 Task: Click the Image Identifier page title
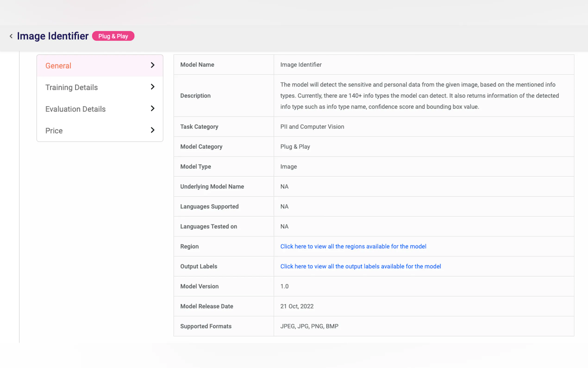coord(53,36)
